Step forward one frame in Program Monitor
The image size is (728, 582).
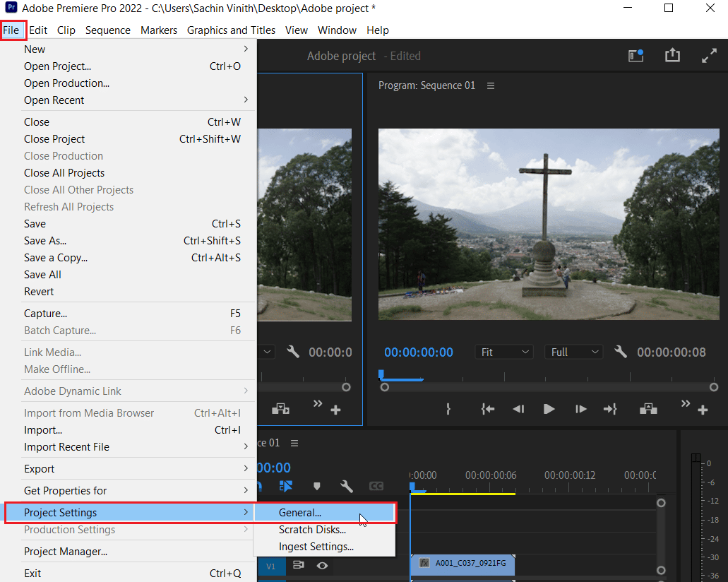coord(580,409)
